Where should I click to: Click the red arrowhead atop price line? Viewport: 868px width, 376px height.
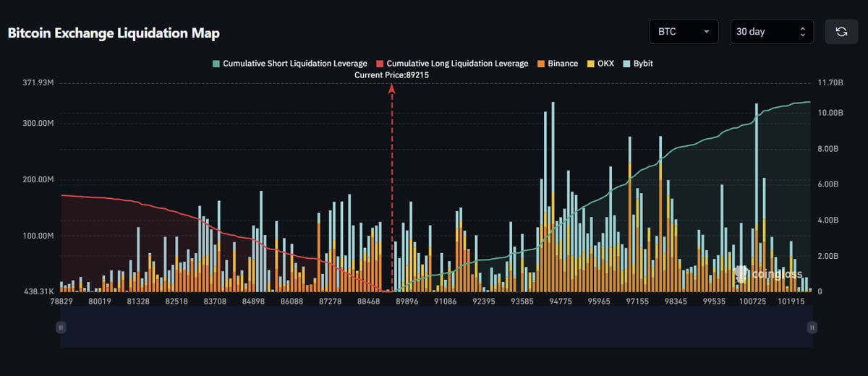tap(392, 87)
